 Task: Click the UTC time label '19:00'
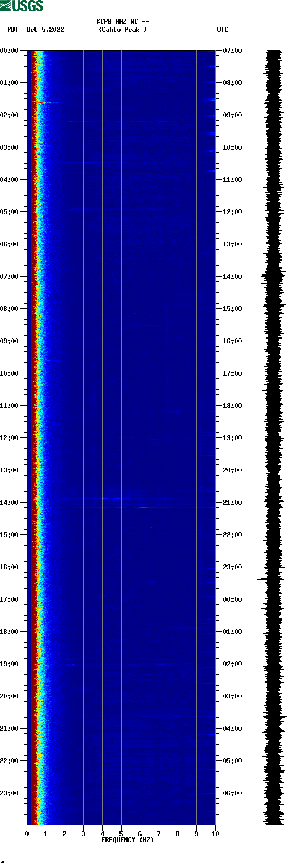tap(232, 438)
